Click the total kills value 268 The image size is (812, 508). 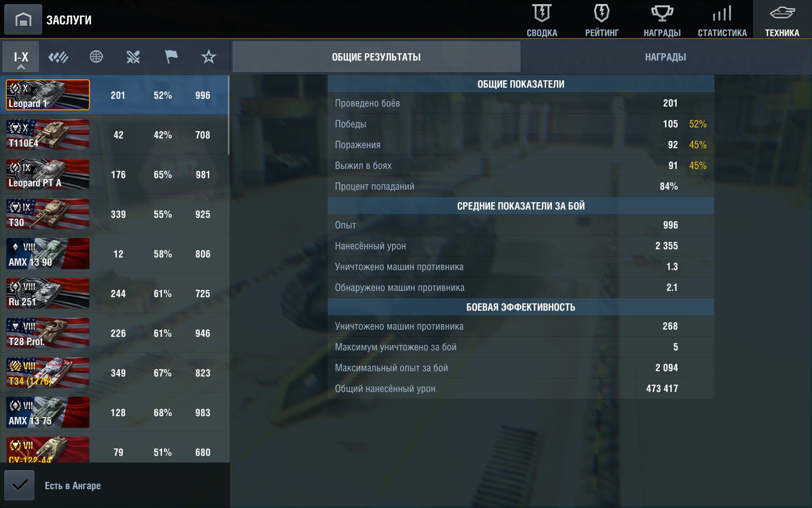(670, 326)
